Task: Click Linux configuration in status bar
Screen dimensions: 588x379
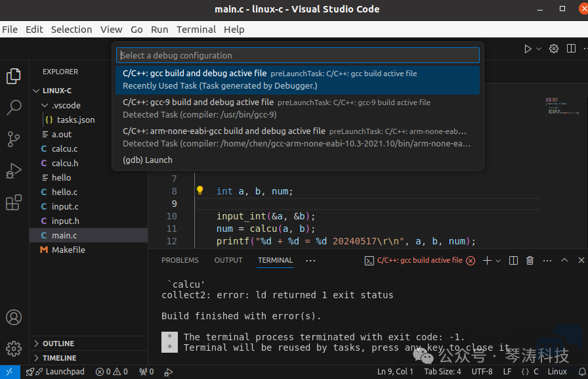Action: (557, 372)
